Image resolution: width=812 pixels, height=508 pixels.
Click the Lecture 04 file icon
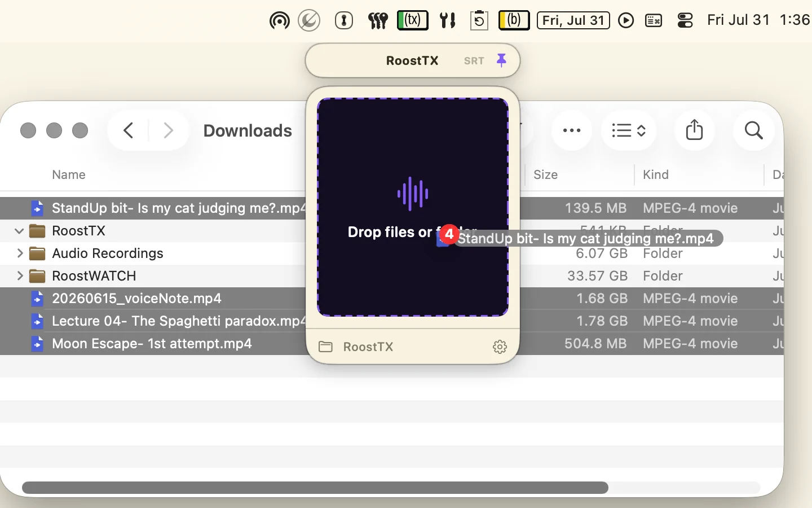[x=37, y=321]
